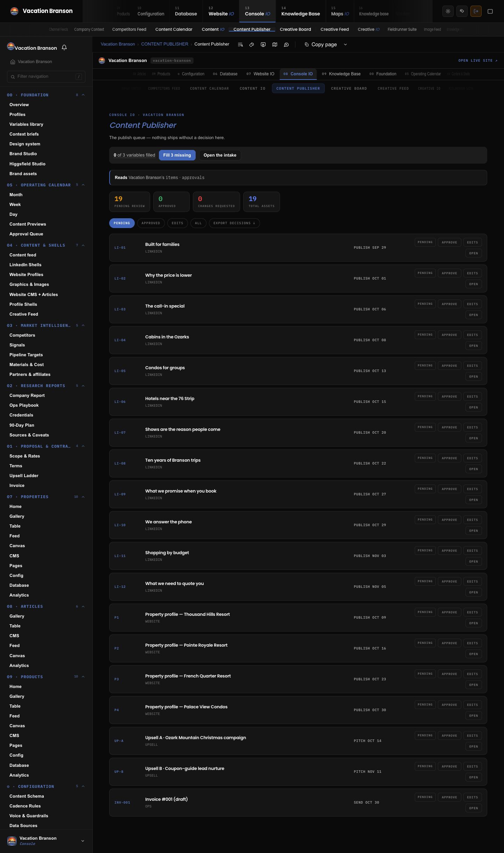Image resolution: width=504 pixels, height=853 pixels.
Task: Click the presentation play icon in toolbar
Action: [263, 44]
